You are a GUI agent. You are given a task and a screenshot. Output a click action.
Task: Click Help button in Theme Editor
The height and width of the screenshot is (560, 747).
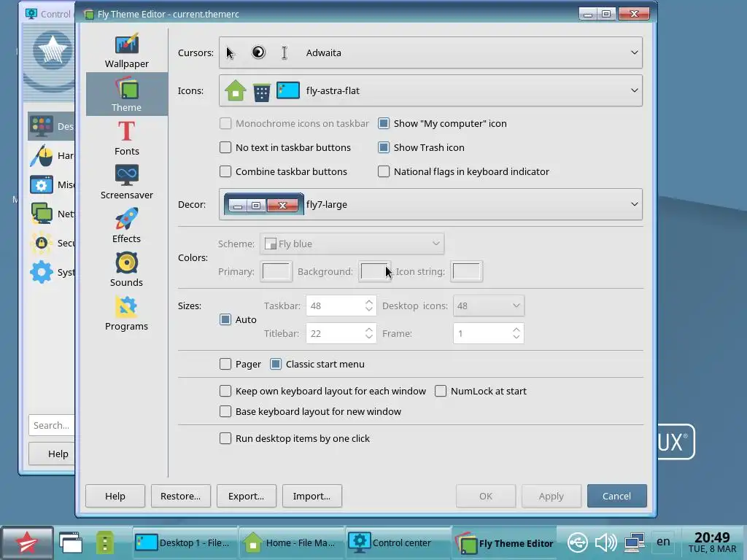115,496
